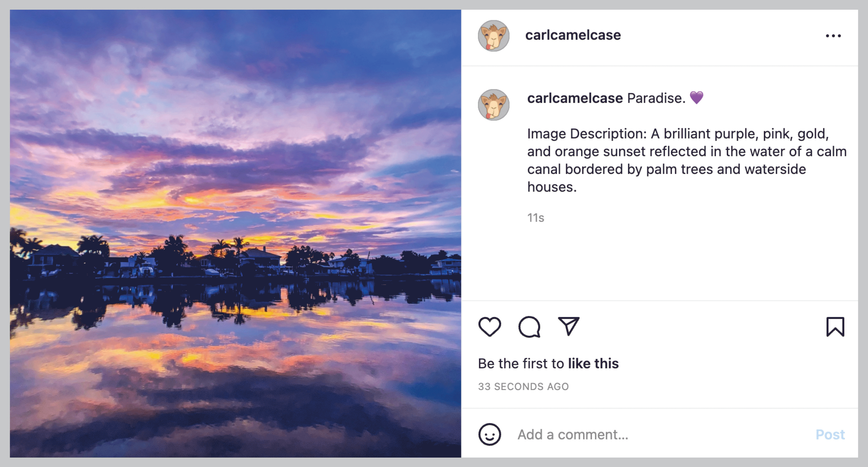Click the comment speech bubble icon
The height and width of the screenshot is (467, 868).
pyautogui.click(x=529, y=327)
